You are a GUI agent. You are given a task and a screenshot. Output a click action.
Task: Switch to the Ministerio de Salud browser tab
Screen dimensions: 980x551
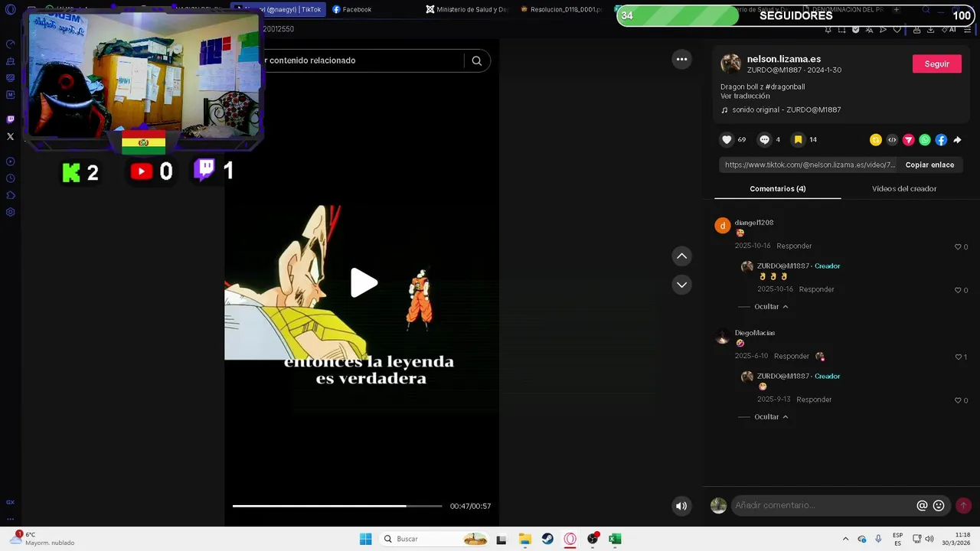[467, 9]
